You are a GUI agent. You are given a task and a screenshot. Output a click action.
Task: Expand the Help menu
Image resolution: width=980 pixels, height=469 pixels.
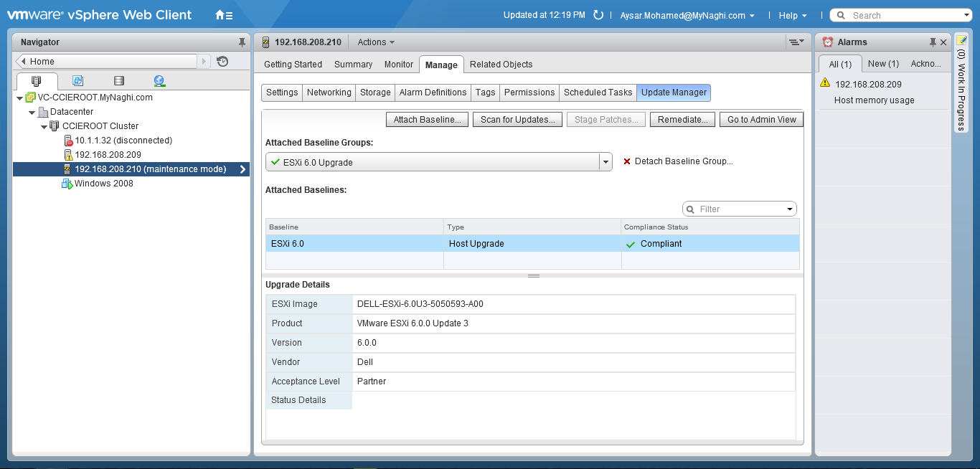(x=792, y=15)
